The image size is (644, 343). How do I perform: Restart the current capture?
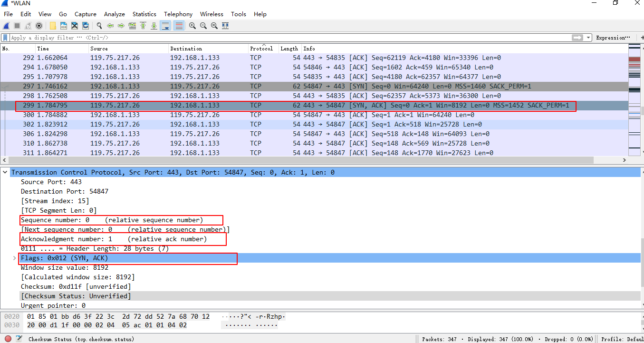(28, 26)
